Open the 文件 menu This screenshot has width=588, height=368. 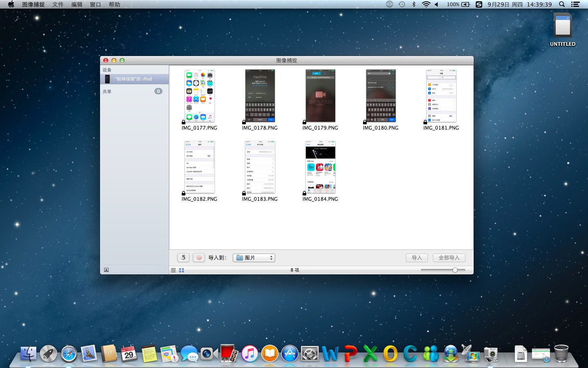tap(58, 4)
